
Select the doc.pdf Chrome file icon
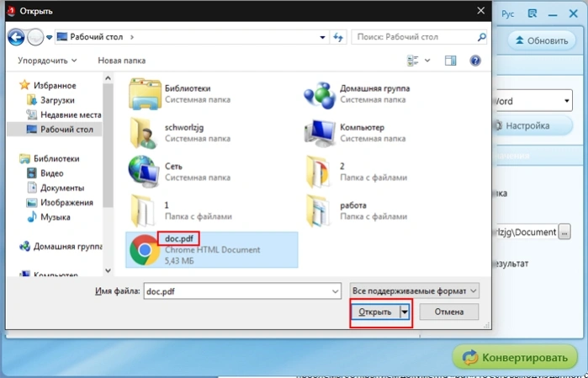click(145, 250)
